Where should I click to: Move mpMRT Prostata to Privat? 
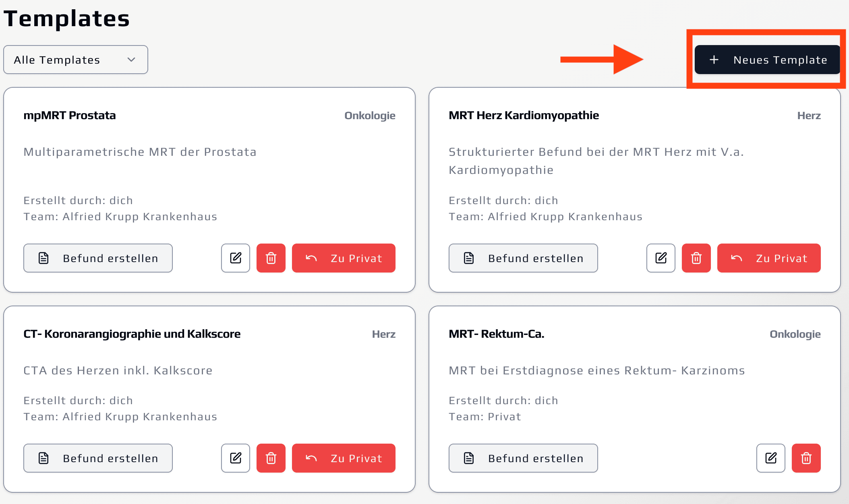[x=344, y=258]
